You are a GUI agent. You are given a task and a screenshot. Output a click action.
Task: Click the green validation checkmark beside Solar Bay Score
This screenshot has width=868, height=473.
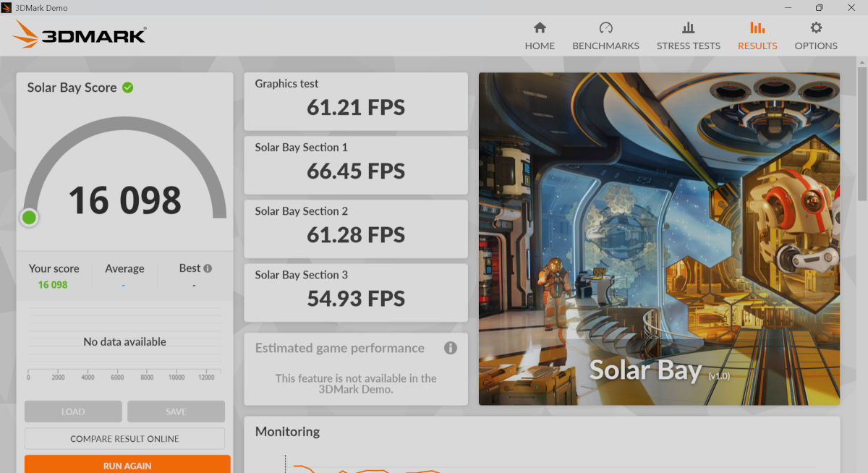point(128,88)
